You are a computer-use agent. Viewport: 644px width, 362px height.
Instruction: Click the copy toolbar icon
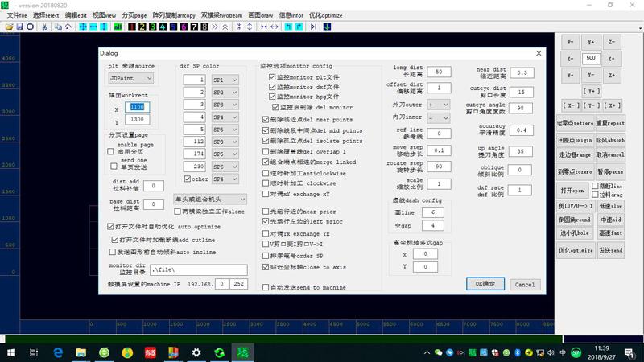pos(58,27)
